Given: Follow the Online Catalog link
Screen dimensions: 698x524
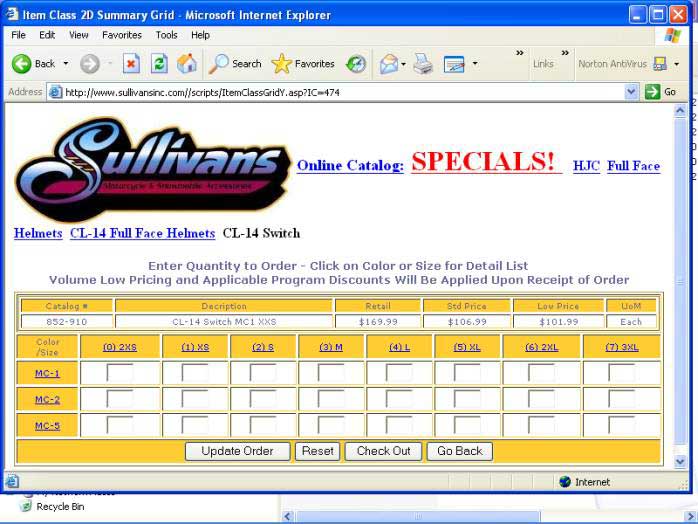Looking at the screenshot, I should (x=350, y=166).
